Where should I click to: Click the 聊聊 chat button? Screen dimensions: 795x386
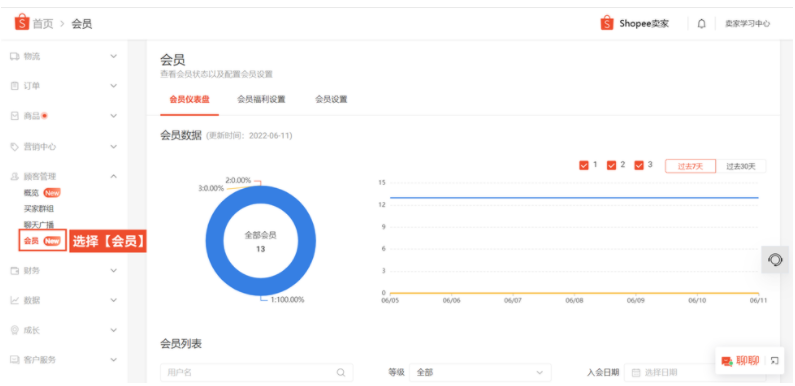click(x=747, y=361)
